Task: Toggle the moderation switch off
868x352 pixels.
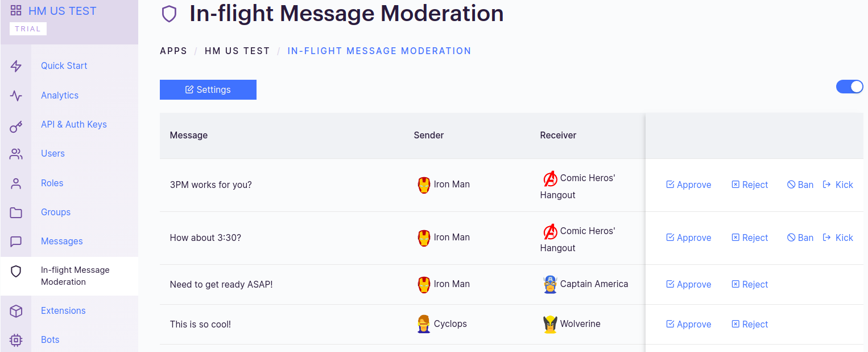Action: [x=850, y=87]
